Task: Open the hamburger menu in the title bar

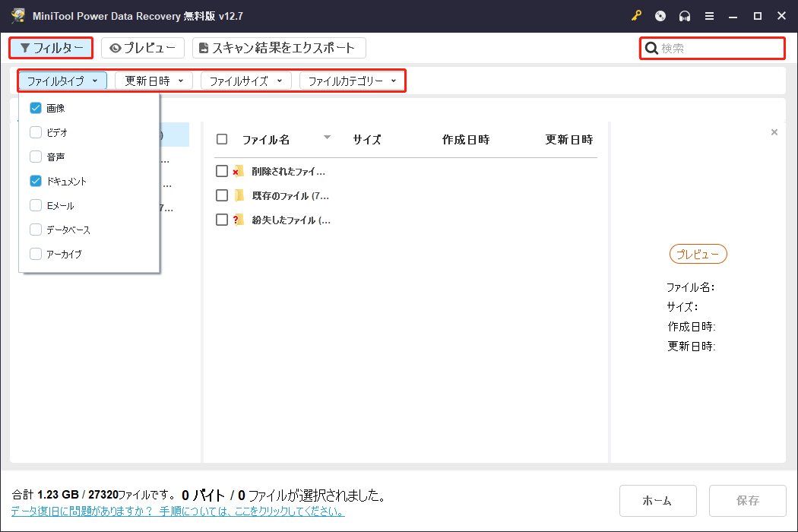Action: pos(709,15)
